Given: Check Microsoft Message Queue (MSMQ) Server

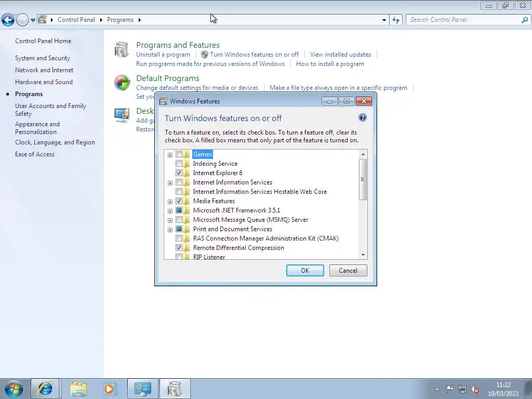Looking at the screenshot, I should 179,220.
